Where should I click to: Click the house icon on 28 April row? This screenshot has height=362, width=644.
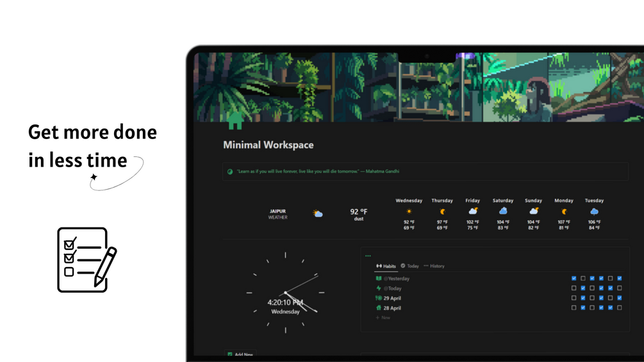coord(379,308)
